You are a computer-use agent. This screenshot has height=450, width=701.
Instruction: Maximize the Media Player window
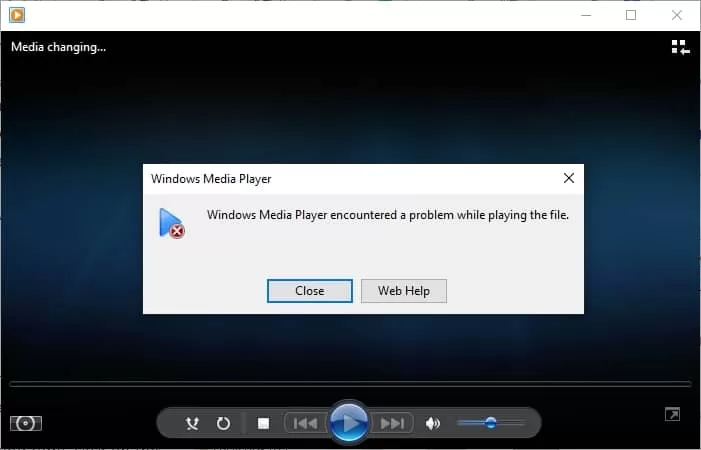pos(631,15)
